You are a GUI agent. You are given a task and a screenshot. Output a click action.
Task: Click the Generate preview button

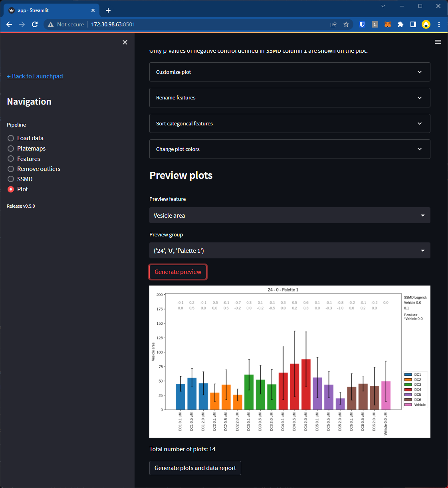click(x=178, y=272)
